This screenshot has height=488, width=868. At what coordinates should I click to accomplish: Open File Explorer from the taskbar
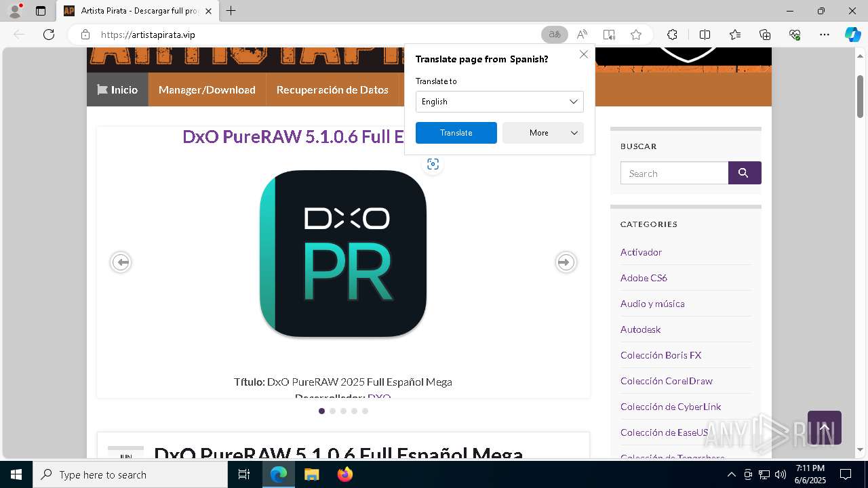311,474
